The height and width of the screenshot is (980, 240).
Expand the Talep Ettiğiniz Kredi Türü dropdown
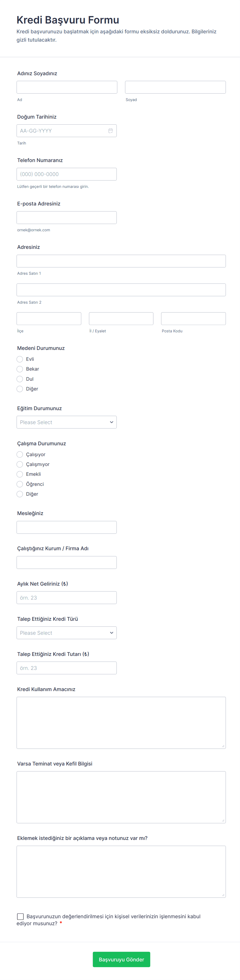click(x=67, y=633)
